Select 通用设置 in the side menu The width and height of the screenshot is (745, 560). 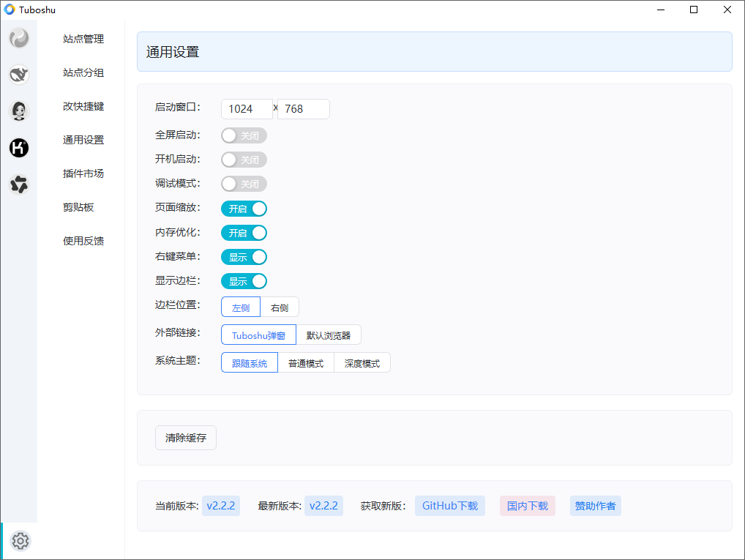(x=83, y=141)
